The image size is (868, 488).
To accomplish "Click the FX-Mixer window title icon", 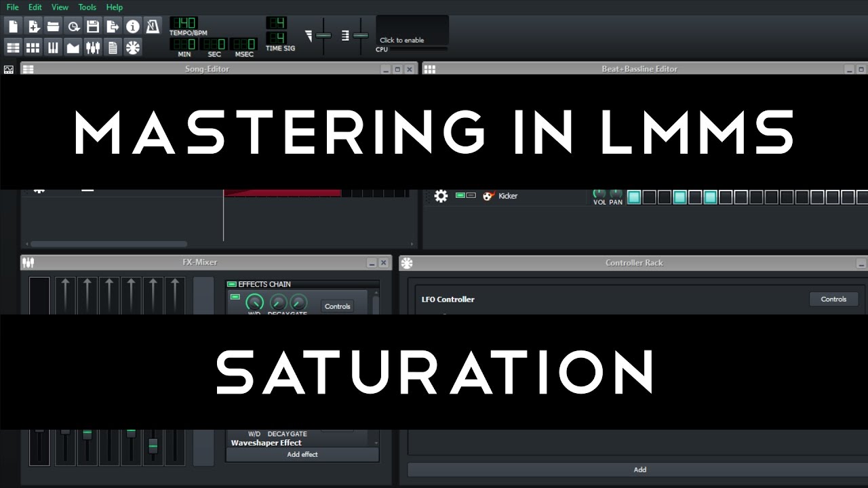I will pyautogui.click(x=28, y=262).
